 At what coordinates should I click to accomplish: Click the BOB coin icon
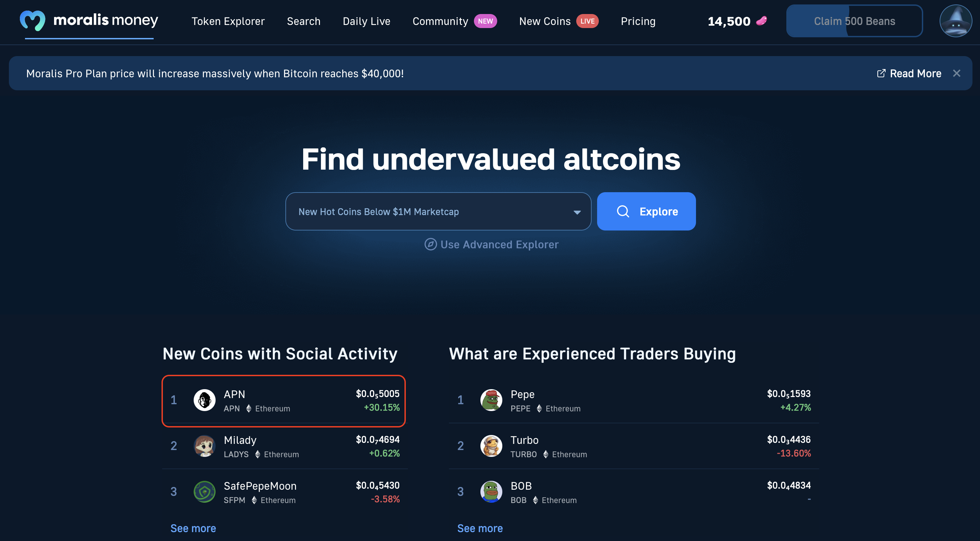pyautogui.click(x=491, y=491)
